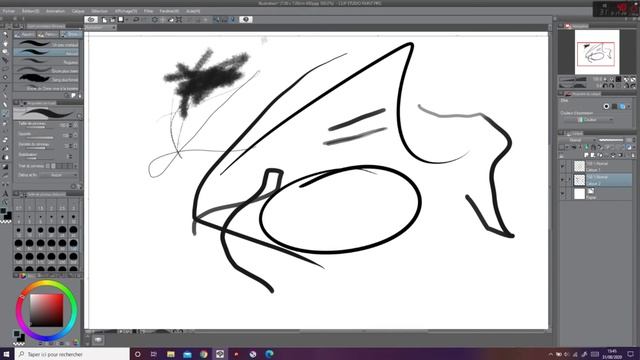Adjust the layer opacity slider
This screenshot has width=640, height=360.
pyautogui.click(x=611, y=140)
